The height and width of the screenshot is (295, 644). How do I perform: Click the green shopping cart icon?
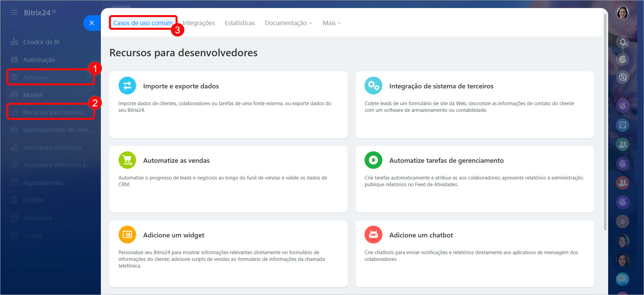[x=127, y=160]
